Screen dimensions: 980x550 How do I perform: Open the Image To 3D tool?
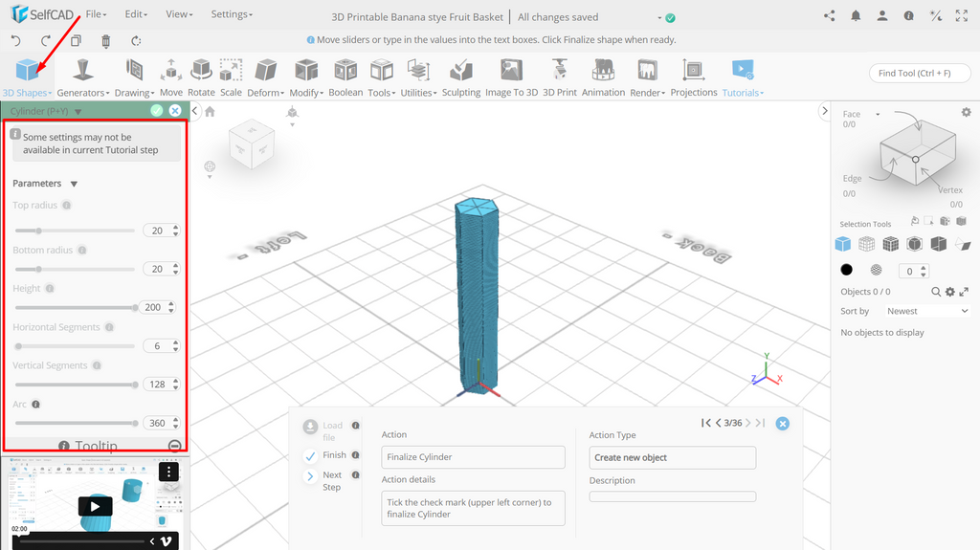click(511, 77)
